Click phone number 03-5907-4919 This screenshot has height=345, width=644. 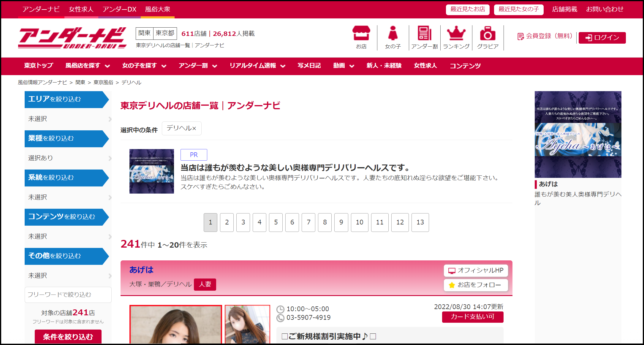coord(308,318)
